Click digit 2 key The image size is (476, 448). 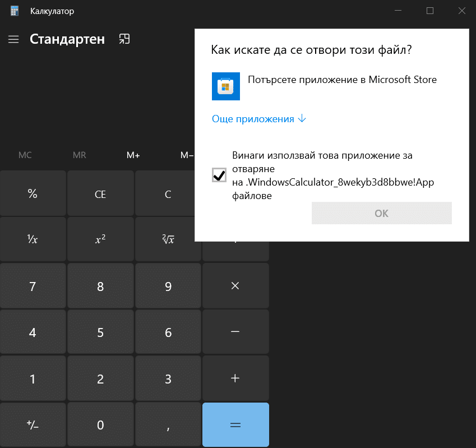point(100,378)
